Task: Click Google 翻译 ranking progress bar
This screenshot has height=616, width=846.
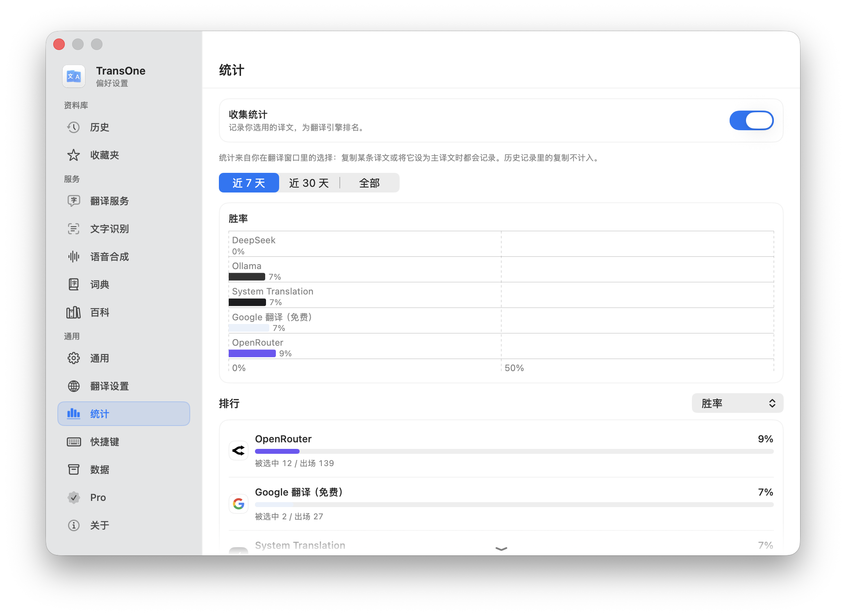Action: [x=514, y=505]
